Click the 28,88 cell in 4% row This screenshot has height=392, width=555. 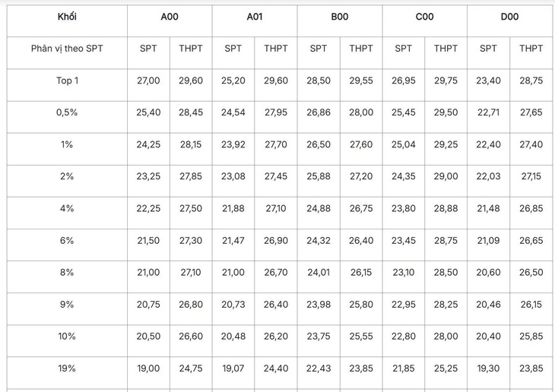(446, 213)
